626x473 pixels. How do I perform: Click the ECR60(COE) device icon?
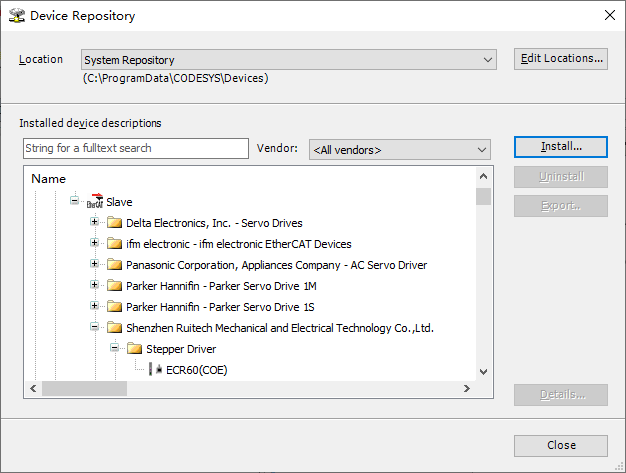point(155,369)
